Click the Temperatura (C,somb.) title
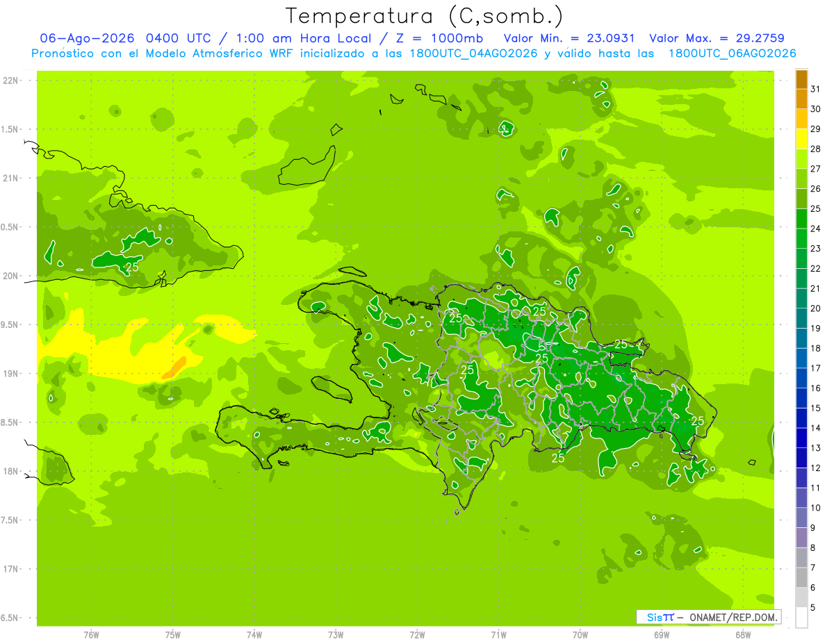 click(x=424, y=16)
